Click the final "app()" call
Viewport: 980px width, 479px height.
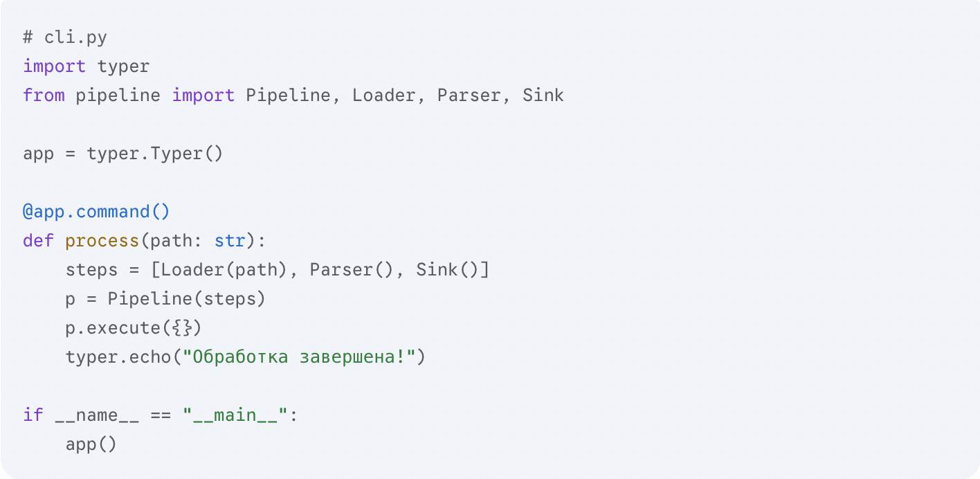click(91, 444)
